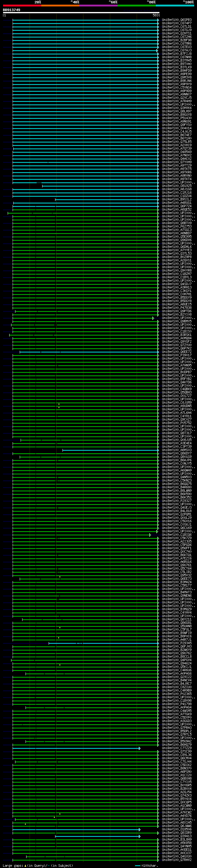This screenshot has width=197, height=868.
Task: Click the UniRef100_P29345 cyan alignment bar
Action: point(103,643)
